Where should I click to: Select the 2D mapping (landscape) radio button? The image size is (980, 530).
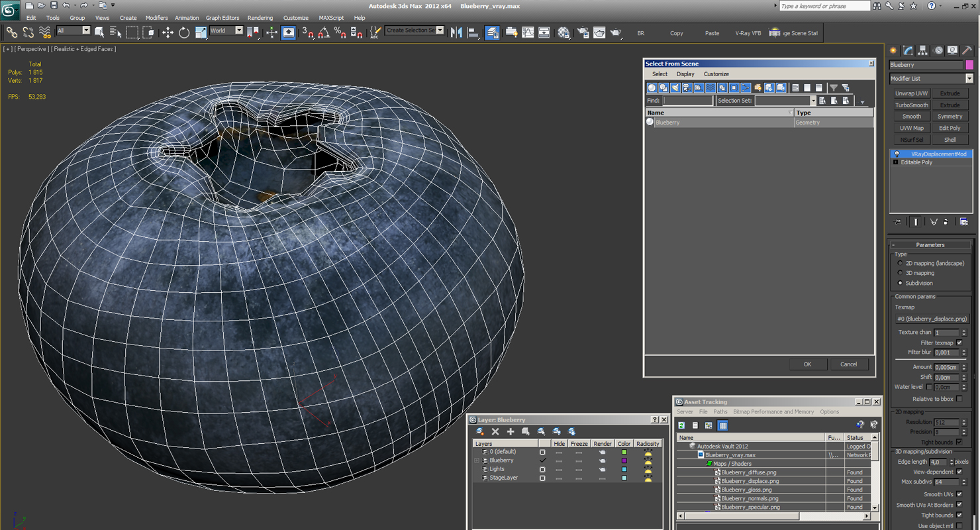coord(900,263)
